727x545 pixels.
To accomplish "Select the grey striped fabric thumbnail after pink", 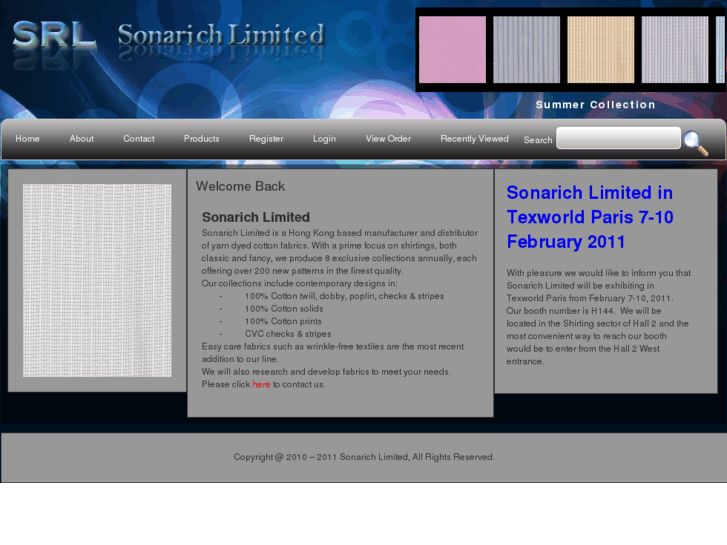I will (526, 50).
